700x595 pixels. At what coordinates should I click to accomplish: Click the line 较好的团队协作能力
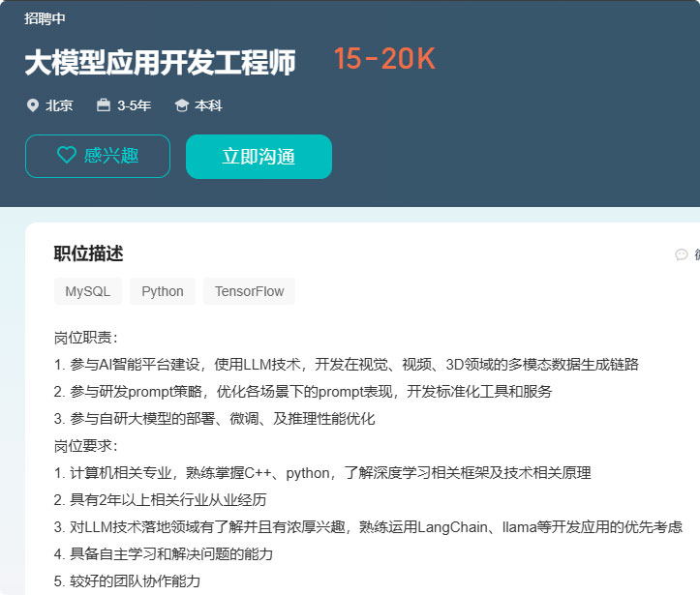tap(127, 581)
